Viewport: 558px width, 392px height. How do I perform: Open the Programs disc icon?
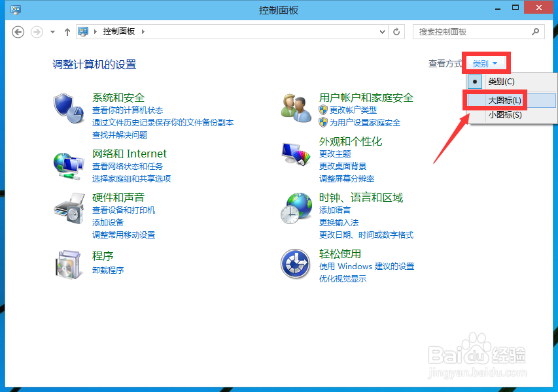[x=68, y=265]
